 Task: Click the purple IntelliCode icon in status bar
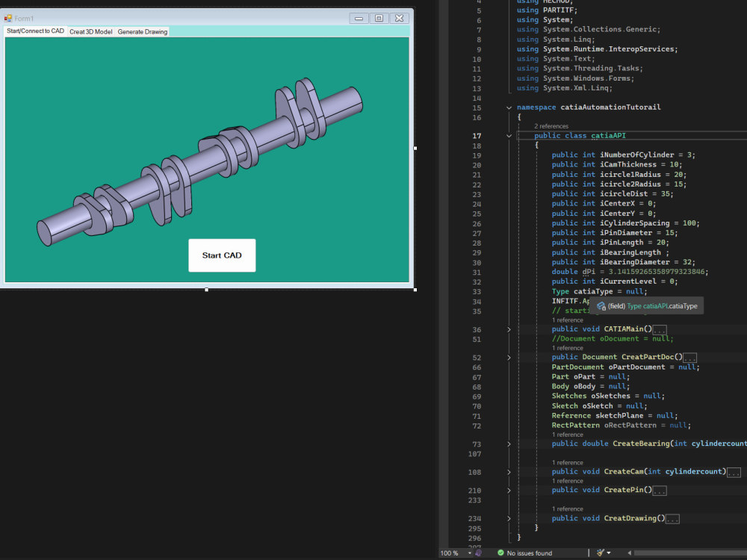point(479,553)
